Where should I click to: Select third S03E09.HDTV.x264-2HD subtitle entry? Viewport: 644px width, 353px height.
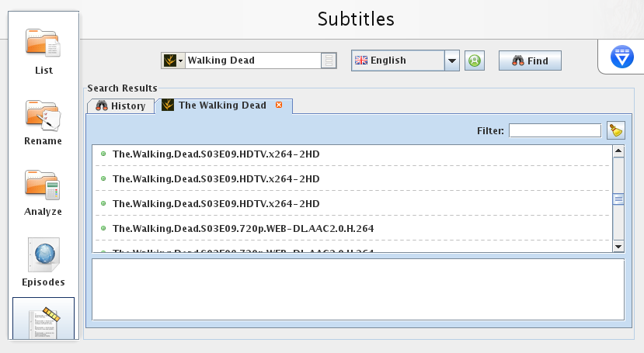[353, 204]
